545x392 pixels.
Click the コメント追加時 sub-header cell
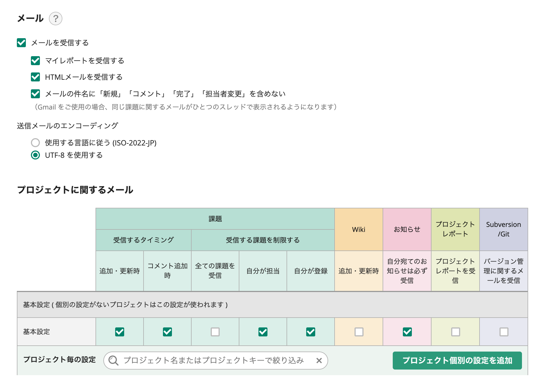[x=167, y=271]
